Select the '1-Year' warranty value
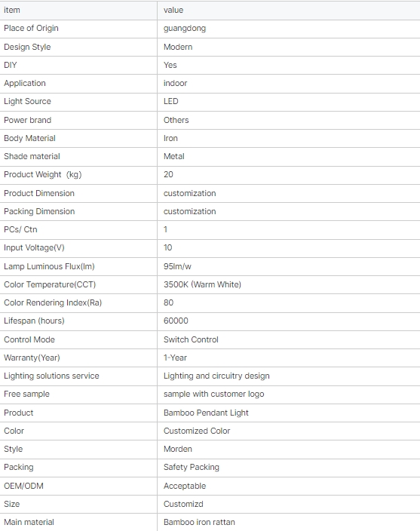Viewport: 420px width, 531px height. click(x=175, y=358)
